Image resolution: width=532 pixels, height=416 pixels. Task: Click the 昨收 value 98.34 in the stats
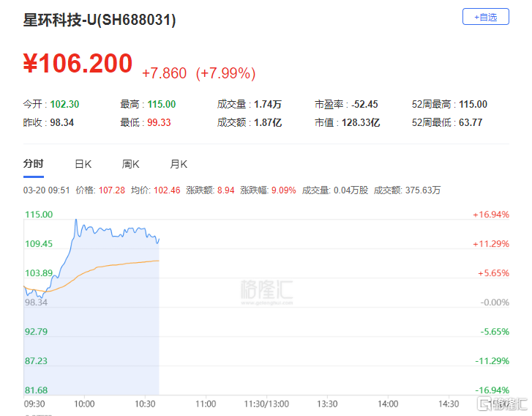click(61, 122)
